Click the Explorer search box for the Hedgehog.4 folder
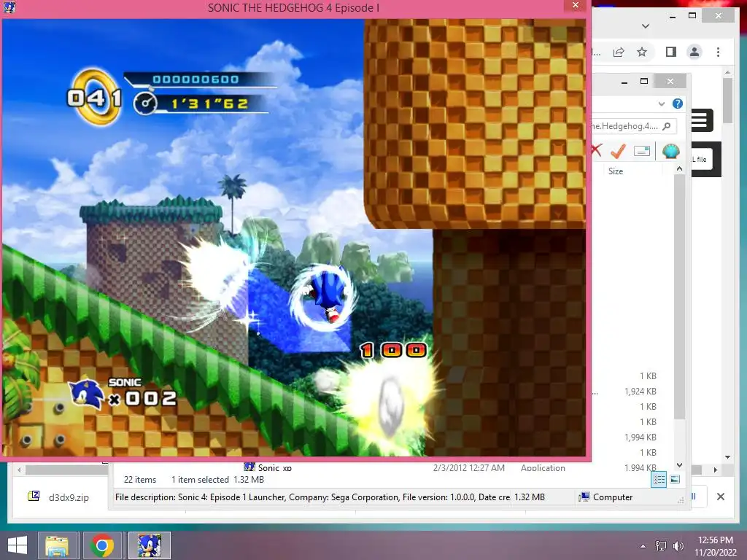Viewport: 747px width, 560px height. 634,126
